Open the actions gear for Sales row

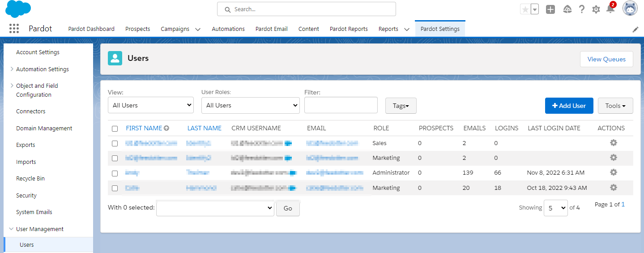click(614, 143)
